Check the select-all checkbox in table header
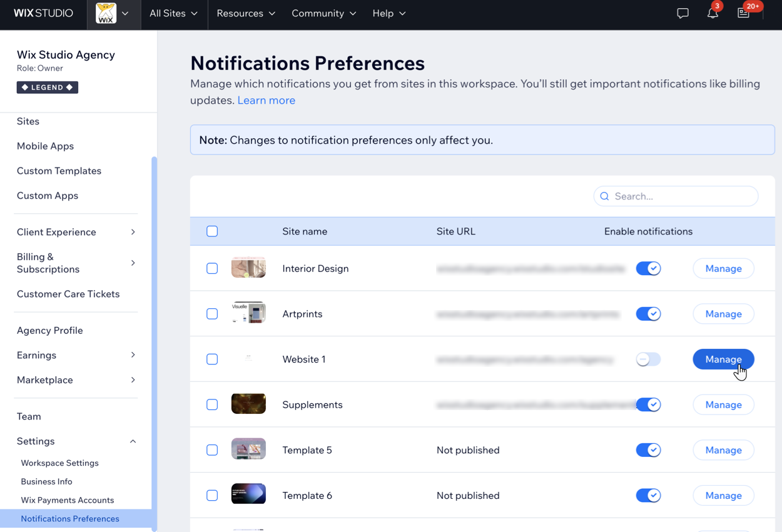 pyautogui.click(x=212, y=231)
